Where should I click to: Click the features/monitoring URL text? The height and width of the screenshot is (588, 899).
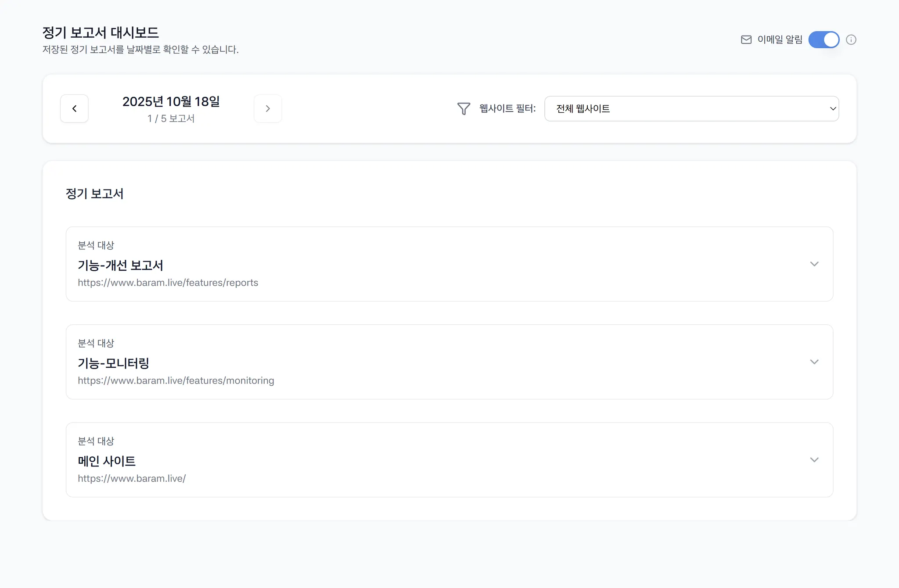click(x=176, y=380)
